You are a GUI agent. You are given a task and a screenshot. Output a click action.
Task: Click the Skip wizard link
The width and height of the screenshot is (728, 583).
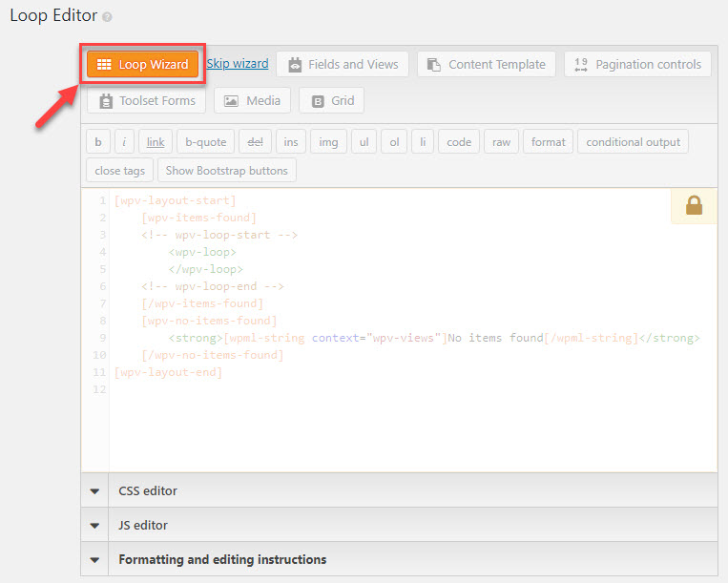click(x=238, y=64)
